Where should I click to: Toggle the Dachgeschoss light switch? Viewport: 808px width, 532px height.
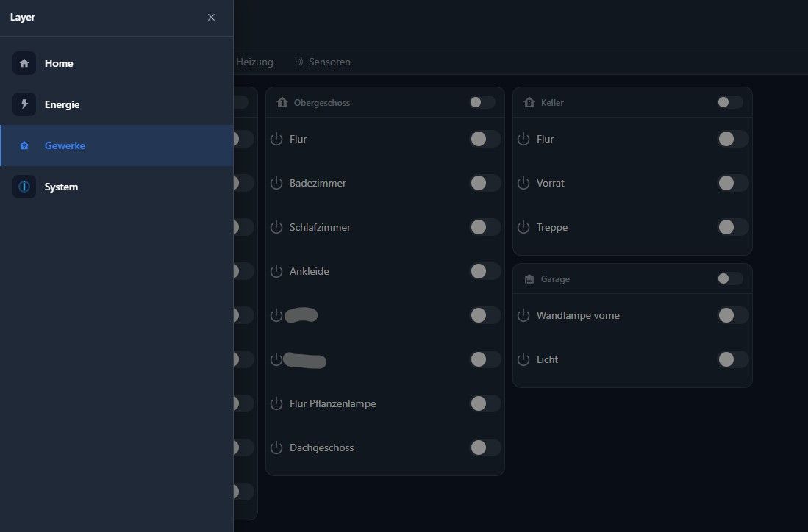pos(485,447)
